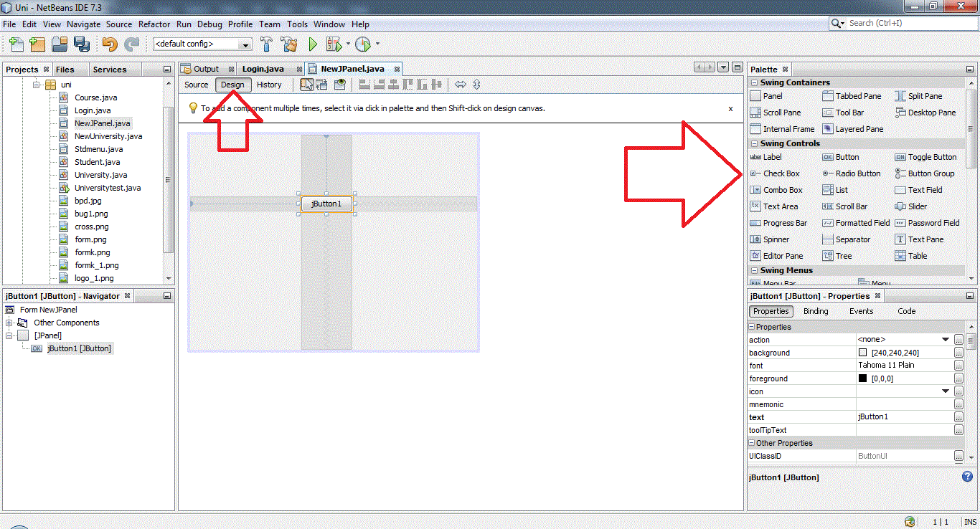Click the Preview Design eye icon
The image size is (980, 529).
(340, 85)
